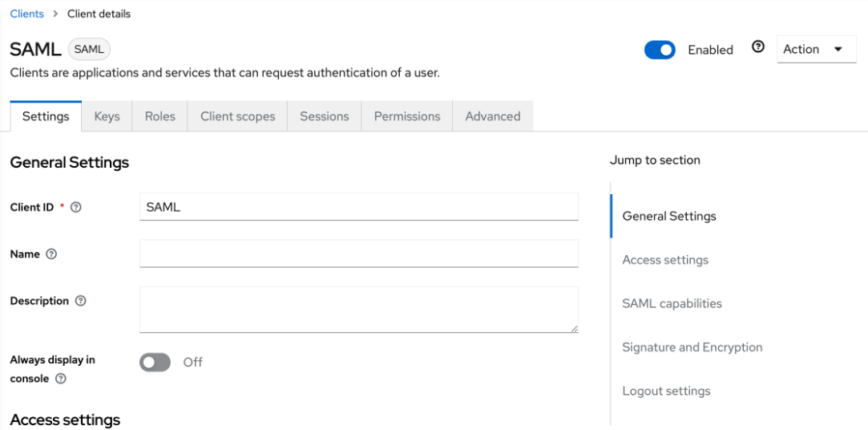Click help icon beside Description label
Image resolution: width=868 pixels, height=430 pixels.
80,301
